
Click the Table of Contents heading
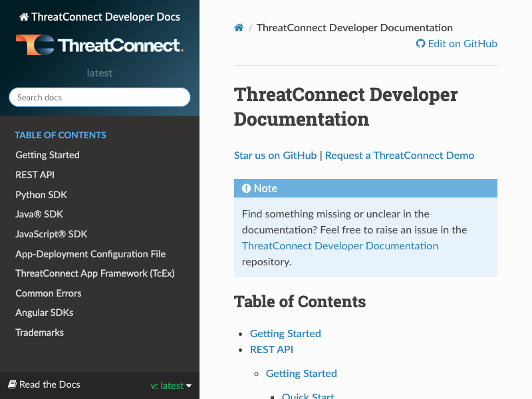pos(300,302)
